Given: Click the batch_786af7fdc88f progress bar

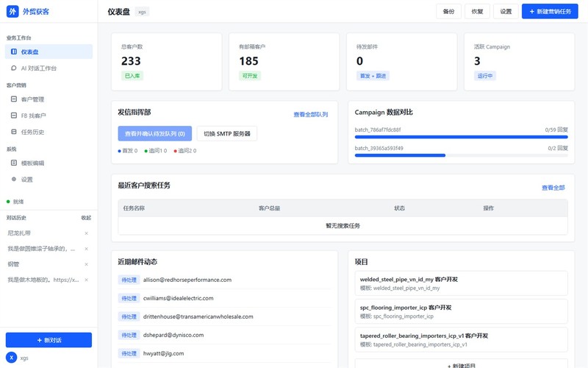Looking at the screenshot, I should [x=462, y=137].
